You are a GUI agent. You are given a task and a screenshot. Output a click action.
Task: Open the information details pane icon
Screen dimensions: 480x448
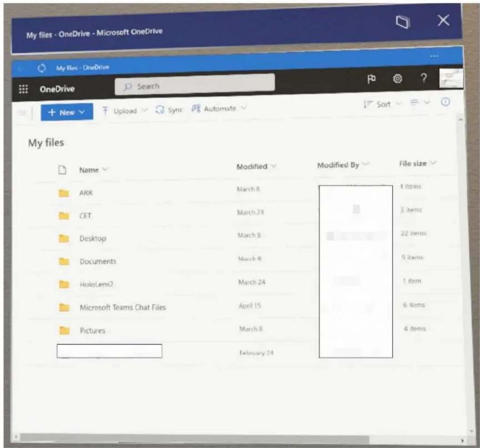coord(446,102)
